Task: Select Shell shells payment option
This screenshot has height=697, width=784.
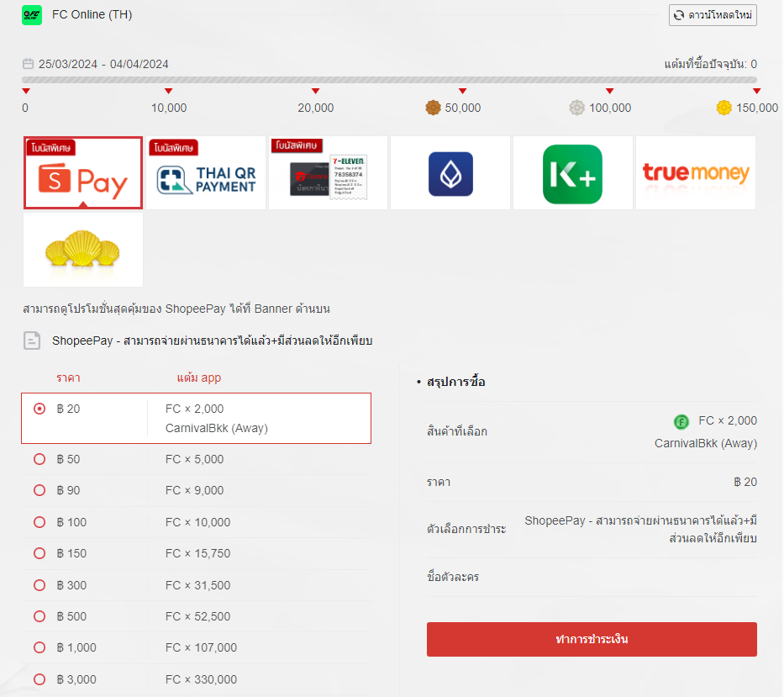Action: pyautogui.click(x=83, y=250)
